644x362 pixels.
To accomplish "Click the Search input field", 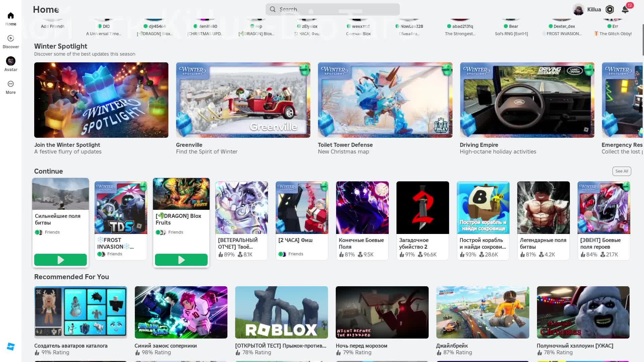I will click(x=332, y=9).
